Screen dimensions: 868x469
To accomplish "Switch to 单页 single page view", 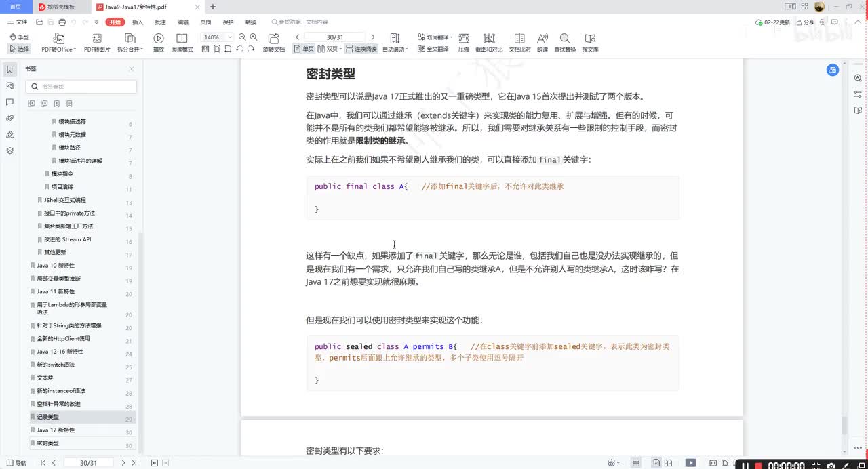I will point(304,49).
